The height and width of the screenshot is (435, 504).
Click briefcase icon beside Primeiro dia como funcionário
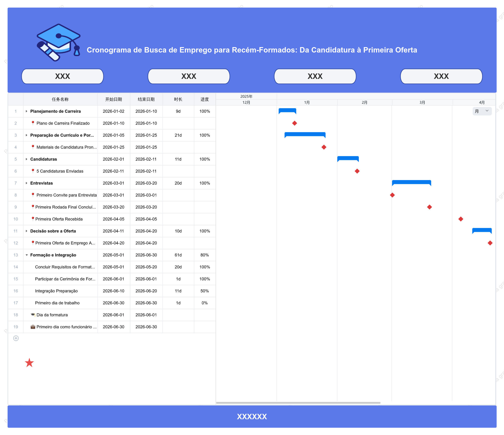pyautogui.click(x=33, y=327)
